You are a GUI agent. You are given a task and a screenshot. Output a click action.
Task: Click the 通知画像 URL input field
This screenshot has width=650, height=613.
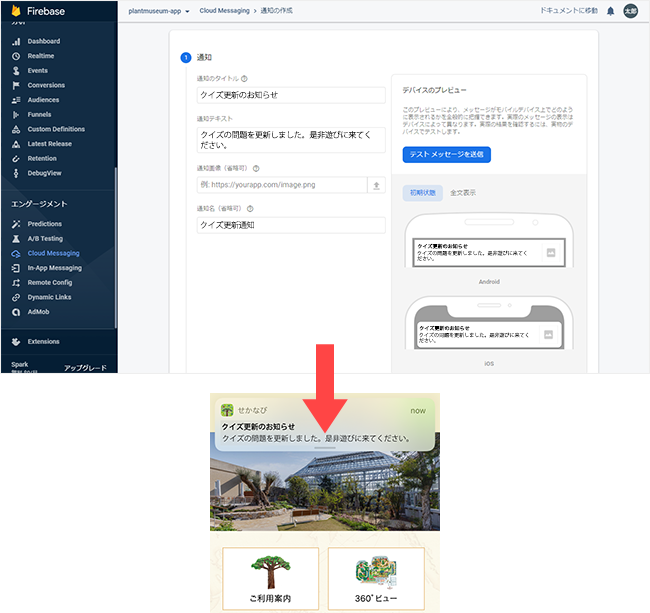(x=282, y=185)
